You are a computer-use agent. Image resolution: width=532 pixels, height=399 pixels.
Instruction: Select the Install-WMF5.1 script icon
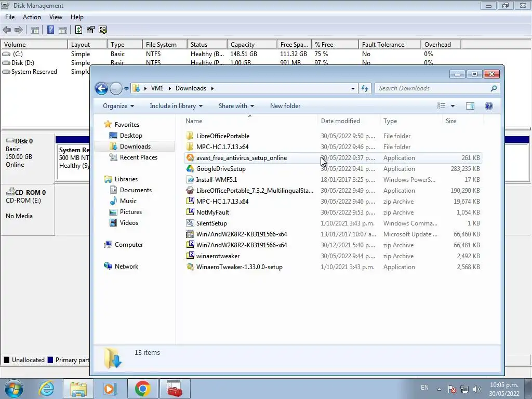pyautogui.click(x=190, y=179)
